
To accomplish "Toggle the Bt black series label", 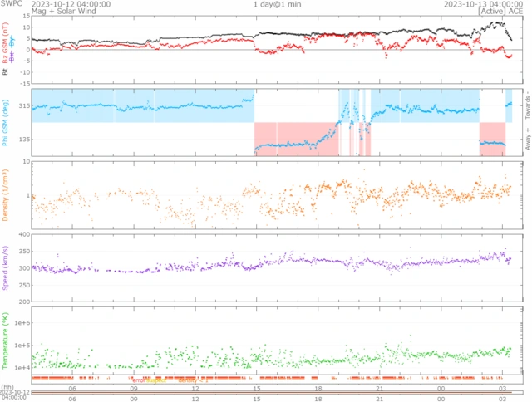I will (x=7, y=72).
